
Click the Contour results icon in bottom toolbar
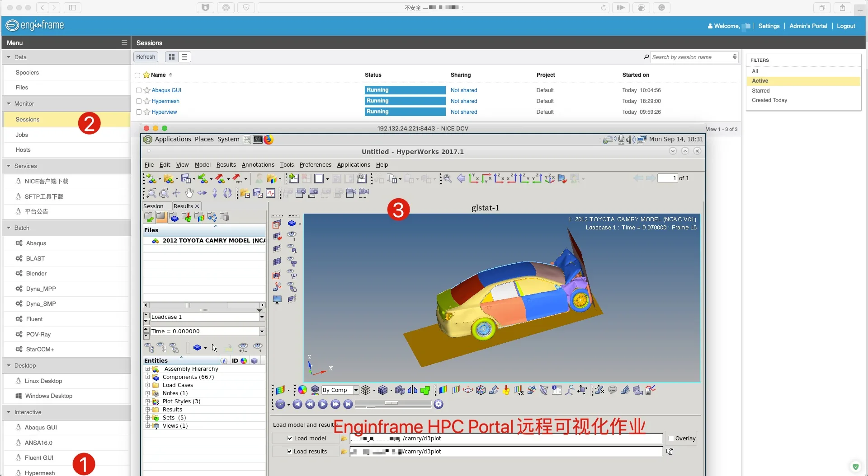click(x=443, y=390)
